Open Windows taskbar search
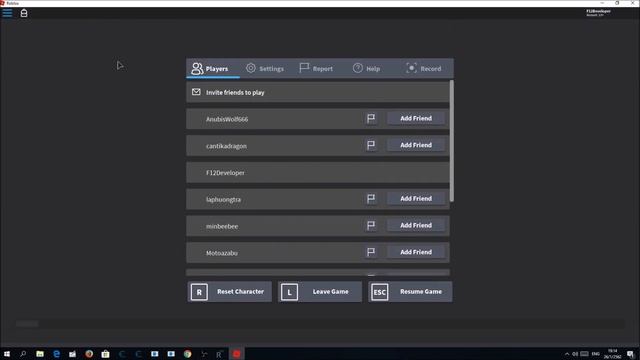 [23, 354]
